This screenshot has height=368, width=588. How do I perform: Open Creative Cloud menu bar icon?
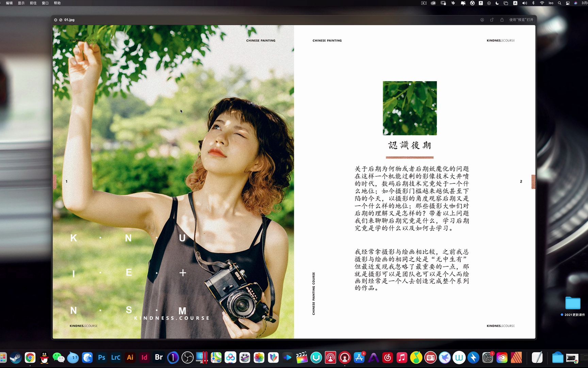pos(433,3)
